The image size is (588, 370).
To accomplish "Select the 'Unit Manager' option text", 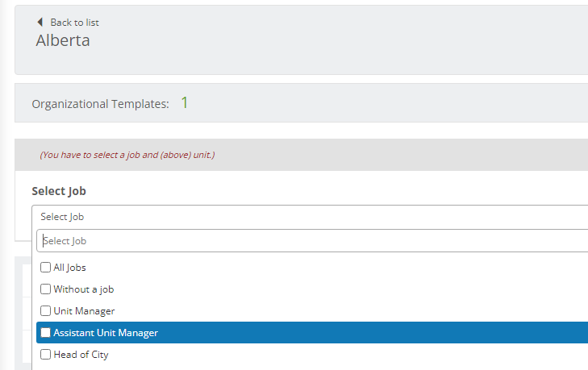I will point(84,310).
